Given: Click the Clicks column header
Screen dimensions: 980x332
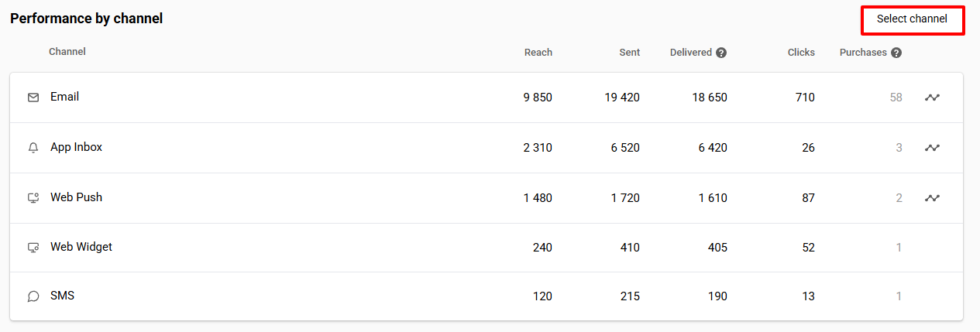Looking at the screenshot, I should (801, 53).
